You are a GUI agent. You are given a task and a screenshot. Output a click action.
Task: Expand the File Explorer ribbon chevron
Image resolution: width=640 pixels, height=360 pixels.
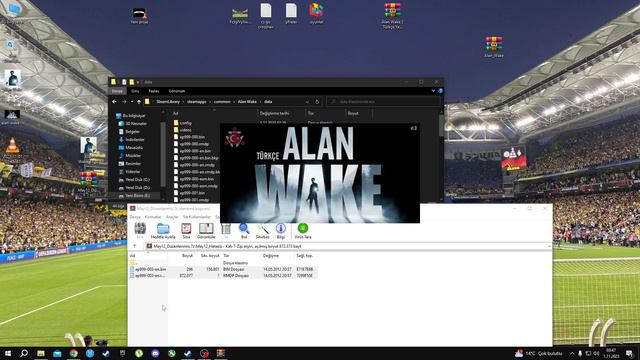433,91
